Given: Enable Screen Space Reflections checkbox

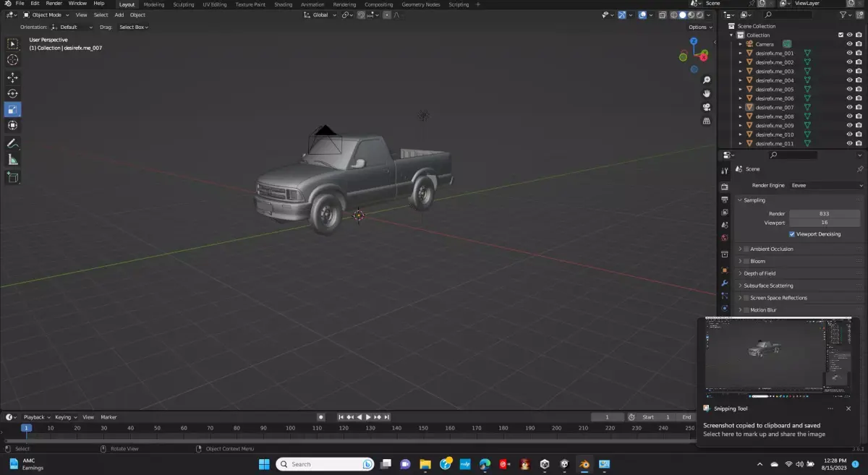Looking at the screenshot, I should coord(746,298).
